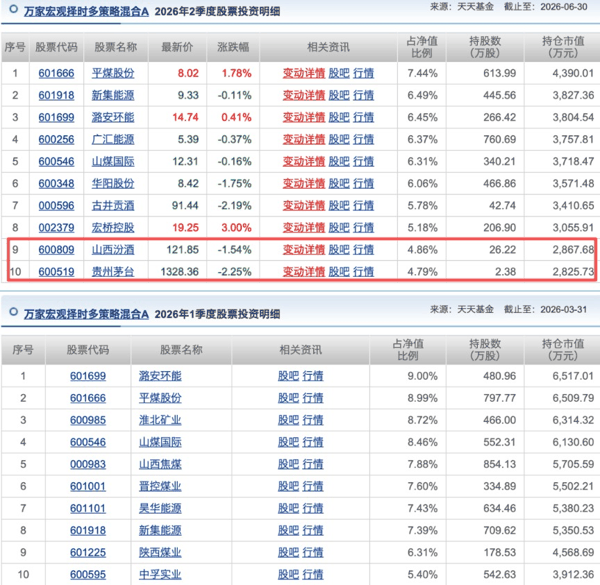Open 山煤国际 name in Q1 table
600x585 pixels.
[x=160, y=442]
